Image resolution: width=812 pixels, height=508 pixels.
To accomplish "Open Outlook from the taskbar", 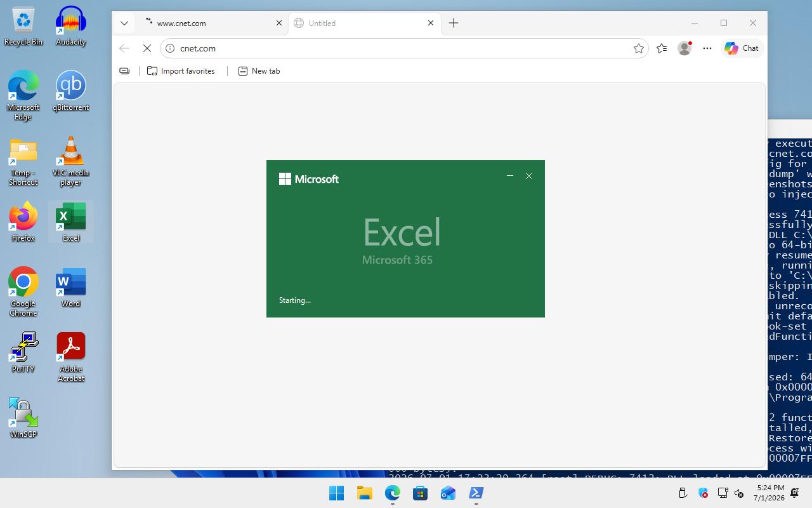I will (448, 493).
